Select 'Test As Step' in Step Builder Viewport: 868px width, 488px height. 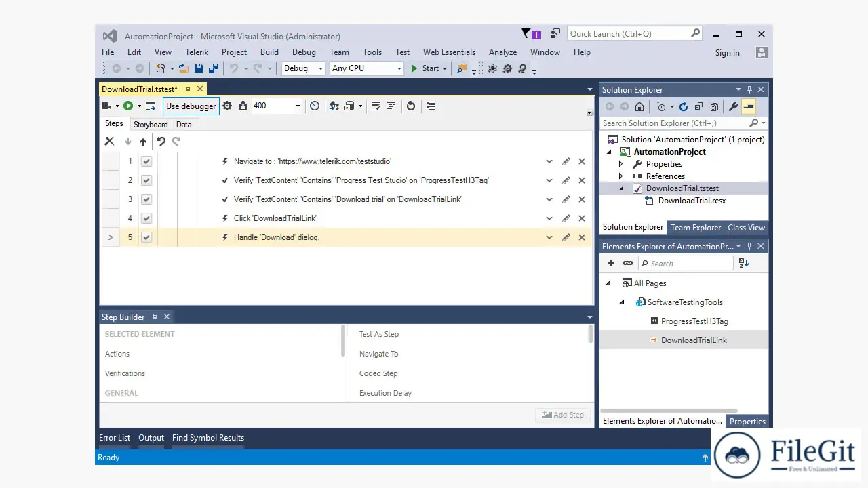tap(379, 334)
